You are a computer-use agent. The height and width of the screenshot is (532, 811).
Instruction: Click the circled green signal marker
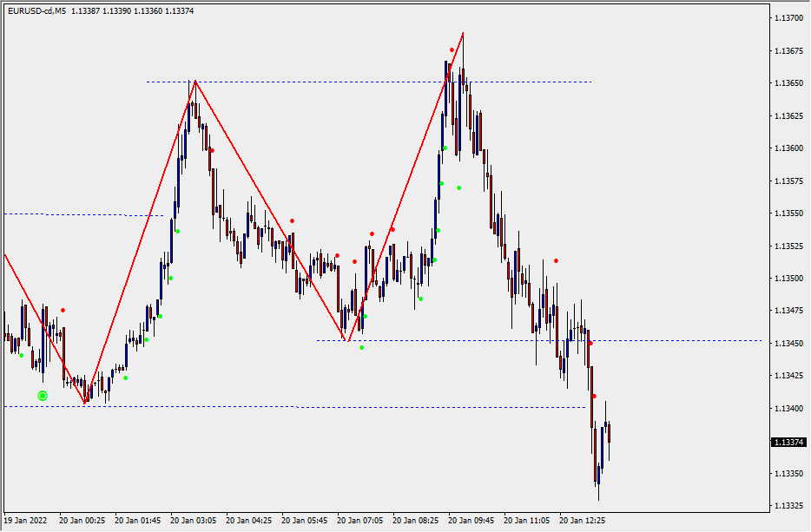click(x=43, y=396)
